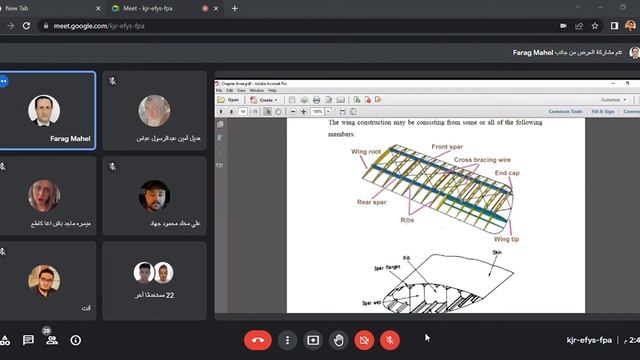Click the present screen button
The image size is (640, 360).
coord(313,340)
